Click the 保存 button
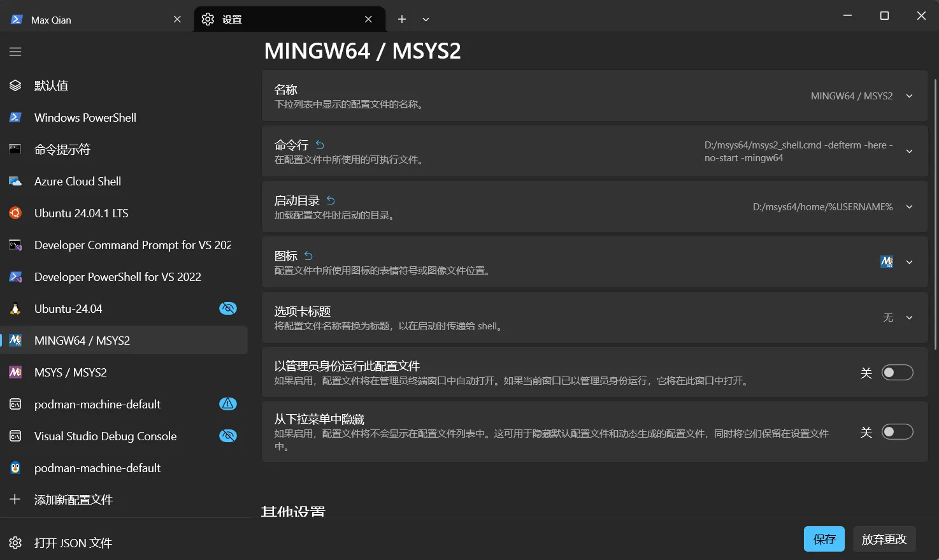 [x=824, y=539]
